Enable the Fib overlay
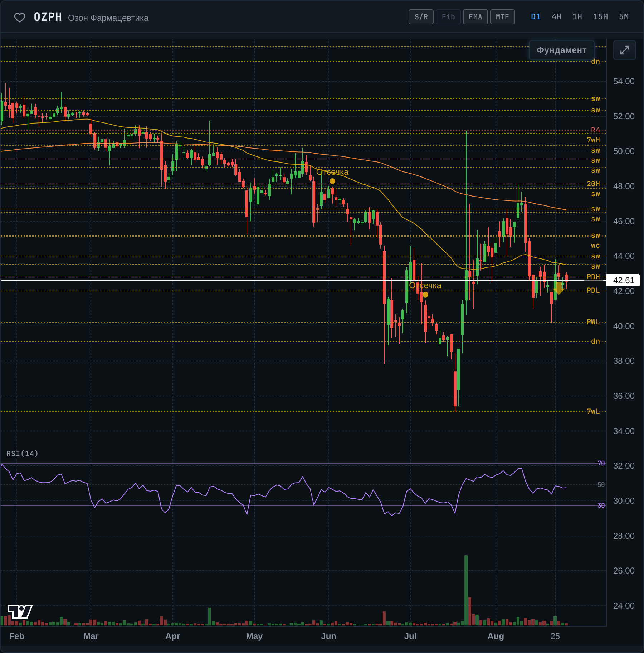The height and width of the screenshot is (653, 644). tap(448, 17)
